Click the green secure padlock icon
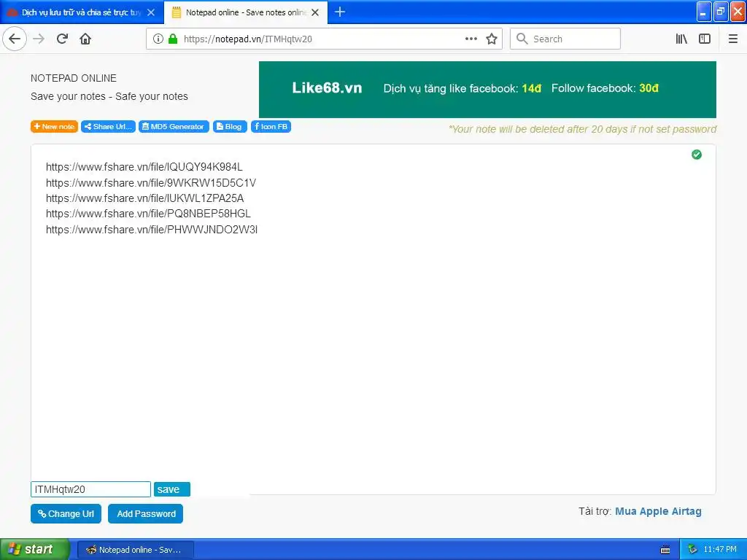The image size is (747, 560). click(x=173, y=39)
